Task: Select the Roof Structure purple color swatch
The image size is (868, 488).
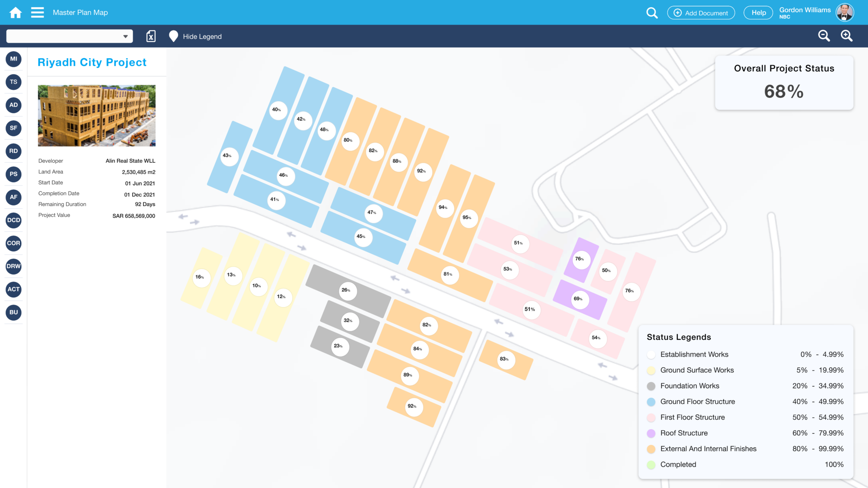Action: click(x=651, y=433)
